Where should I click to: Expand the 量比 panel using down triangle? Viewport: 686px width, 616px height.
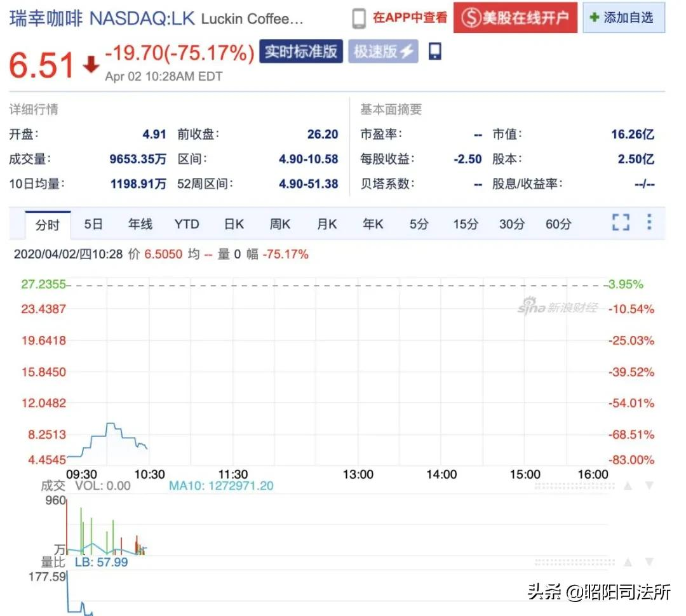pos(650,563)
